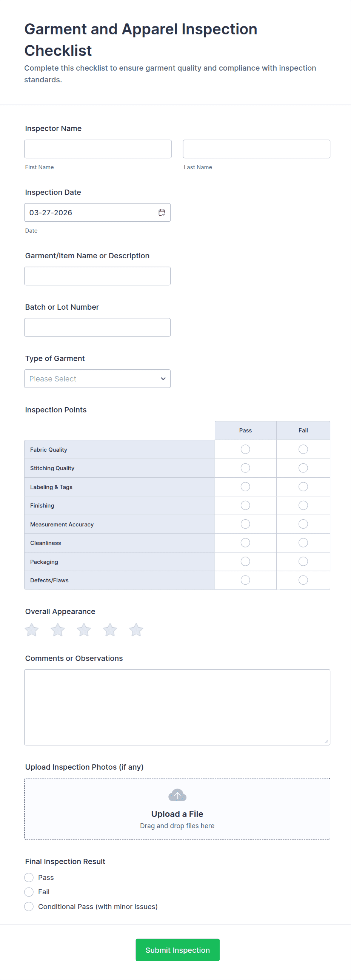Rate Overall Appearance one star
Viewport: 351px width, 980px height.
coord(32,630)
